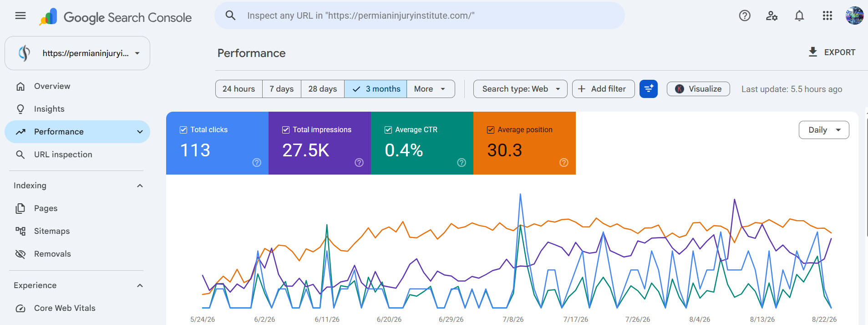The image size is (868, 325).
Task: Toggle the Total impressions checkbox
Action: [x=286, y=130]
